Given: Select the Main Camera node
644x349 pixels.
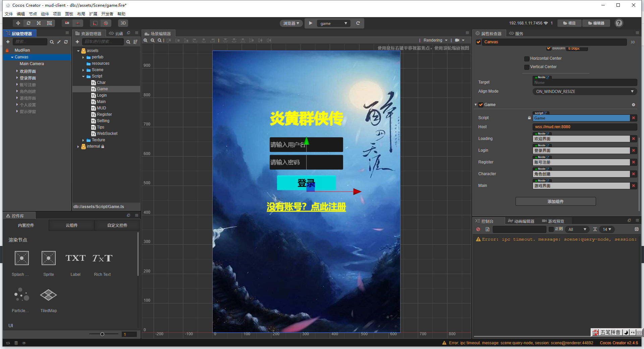Looking at the screenshot, I should tap(32, 64).
